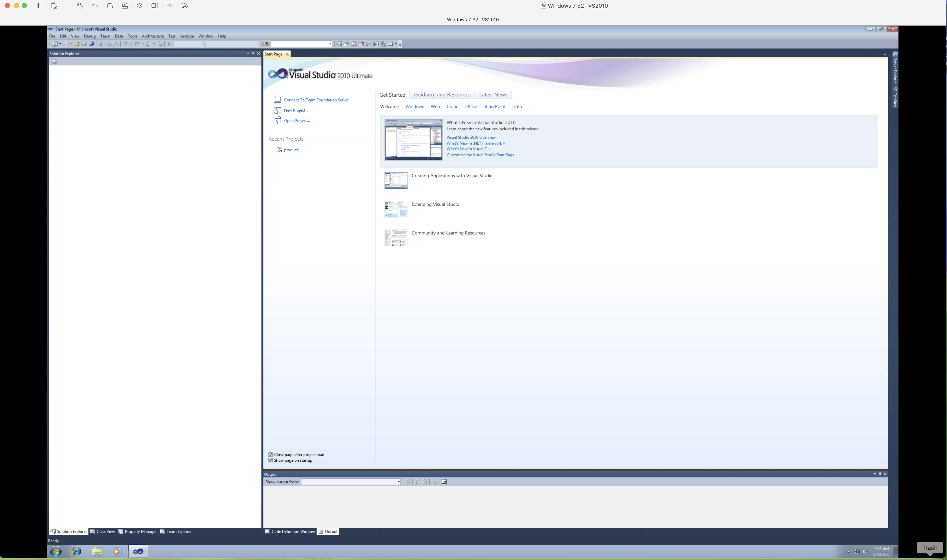This screenshot has width=947, height=560.
Task: Open the active files dropdown in tab well
Action: click(x=885, y=54)
